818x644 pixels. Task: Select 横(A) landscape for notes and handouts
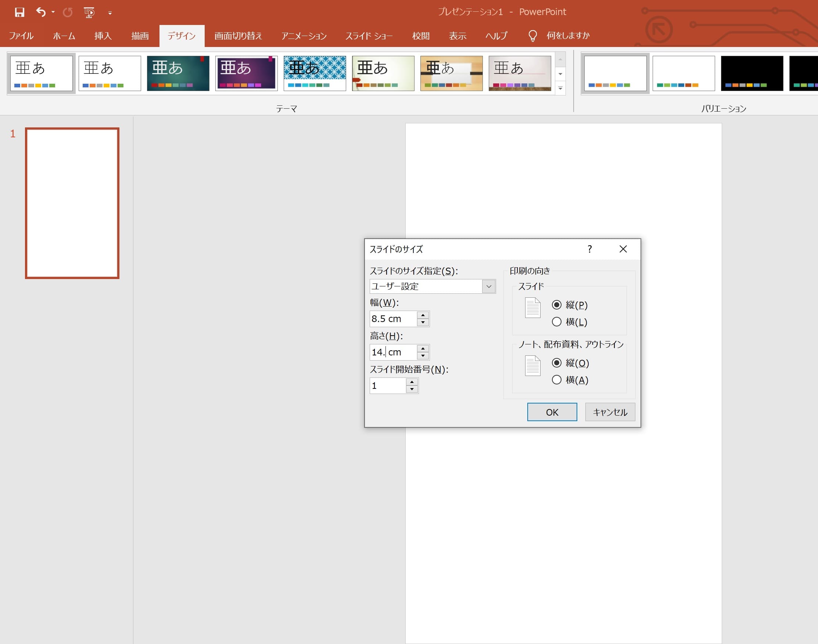tap(556, 380)
